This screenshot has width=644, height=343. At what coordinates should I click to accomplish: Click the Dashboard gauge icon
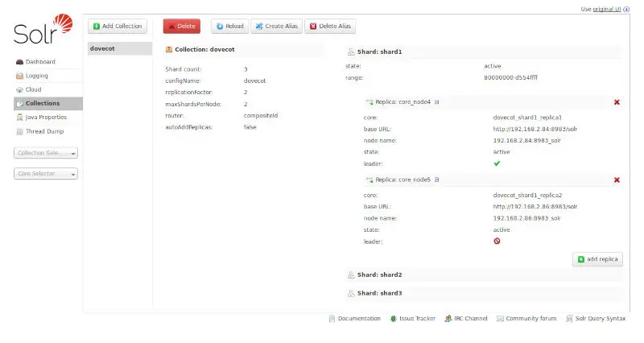pos(19,62)
